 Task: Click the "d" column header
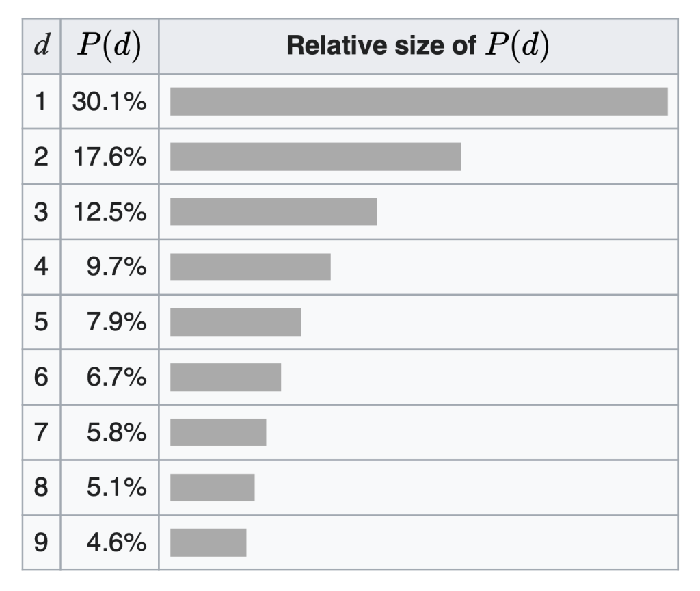41,46
